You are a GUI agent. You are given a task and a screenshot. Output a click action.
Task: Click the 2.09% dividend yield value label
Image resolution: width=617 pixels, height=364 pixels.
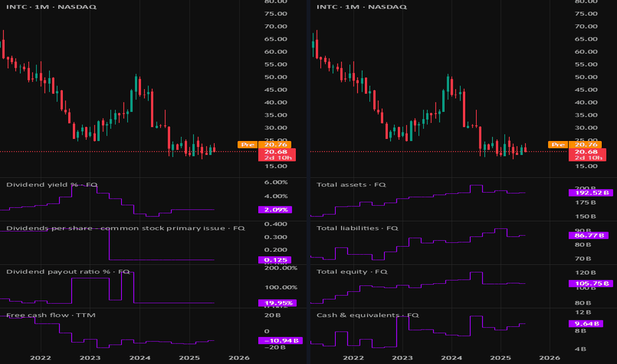point(275,210)
